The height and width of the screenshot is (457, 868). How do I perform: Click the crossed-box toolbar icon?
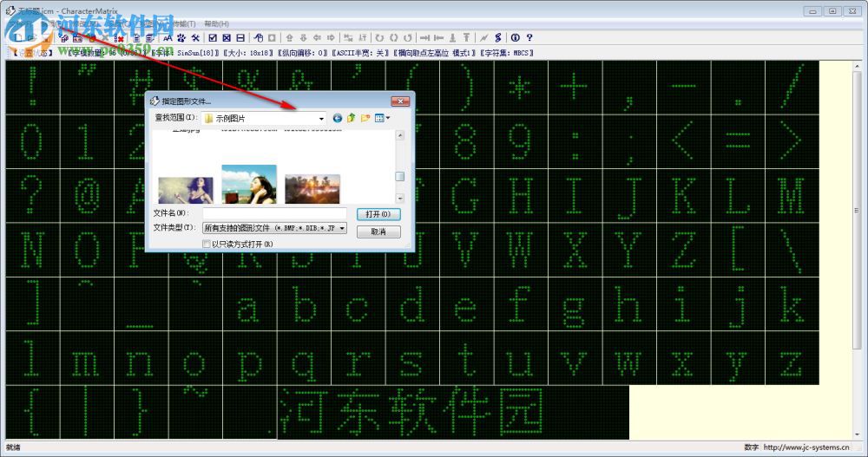click(x=227, y=37)
